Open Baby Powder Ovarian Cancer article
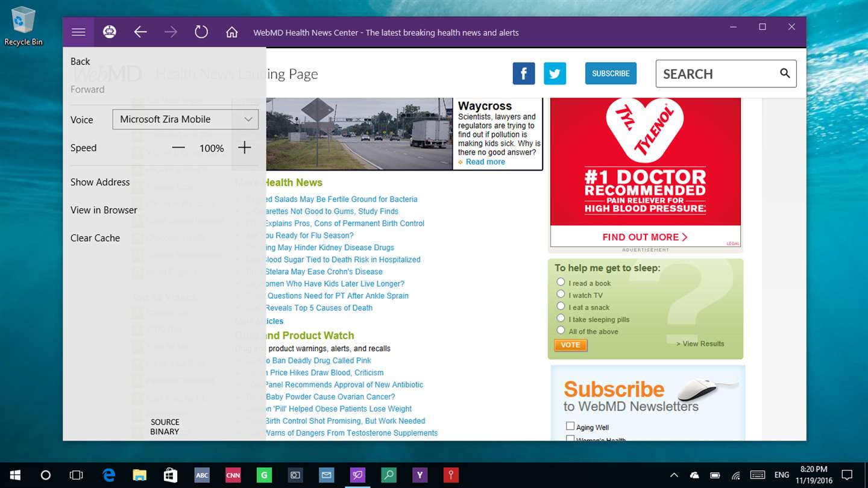The height and width of the screenshot is (488, 868). [330, 397]
